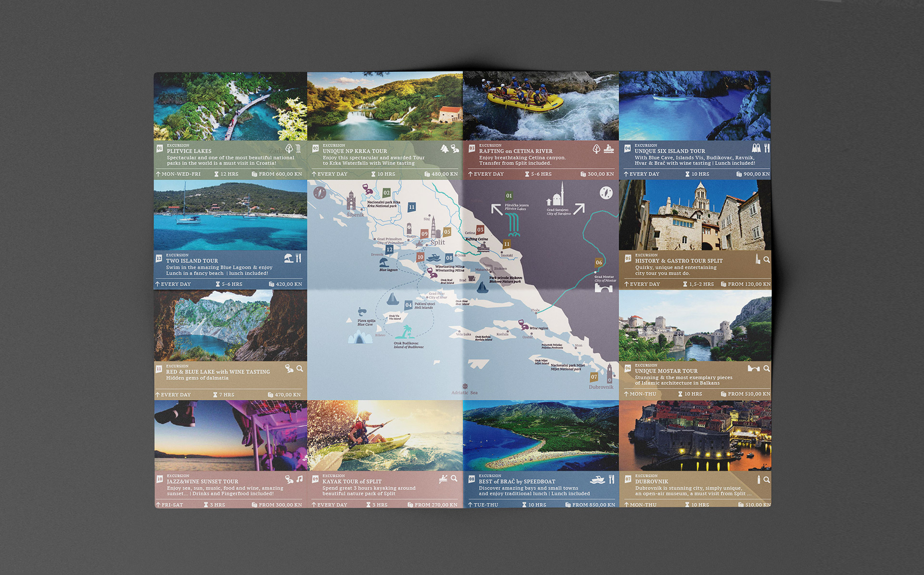Screen dimensions: 924x575
Task: Select pink map marker 09 above Split
Action: pos(424,234)
